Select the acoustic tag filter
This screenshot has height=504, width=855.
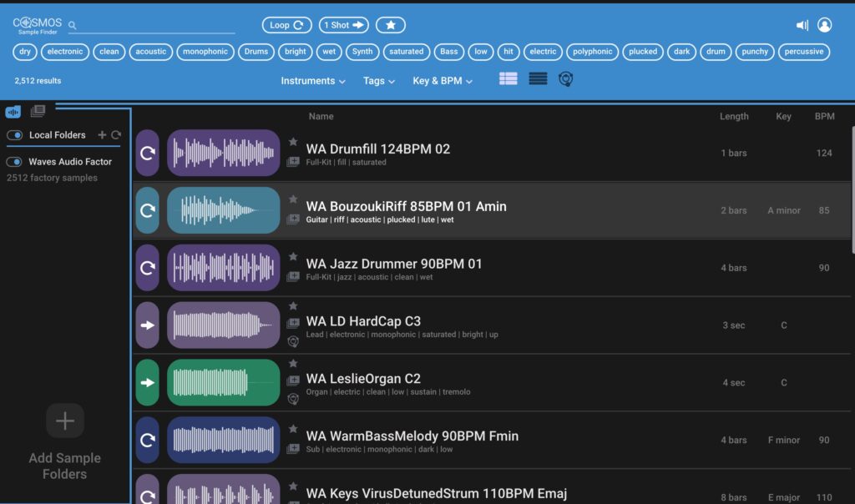click(x=151, y=52)
